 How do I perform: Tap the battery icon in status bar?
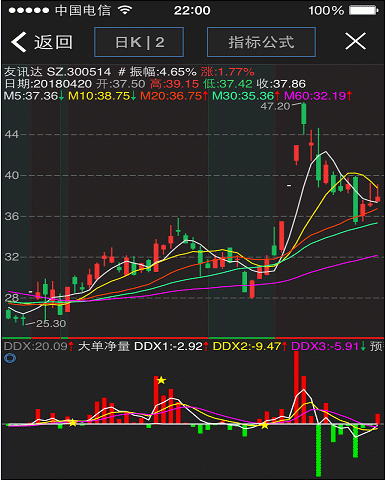tap(364, 10)
